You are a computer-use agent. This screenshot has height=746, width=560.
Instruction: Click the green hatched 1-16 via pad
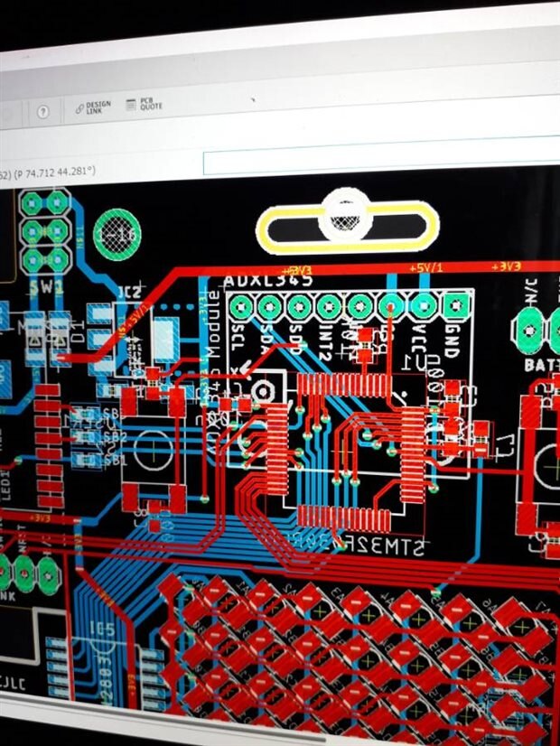117,235
